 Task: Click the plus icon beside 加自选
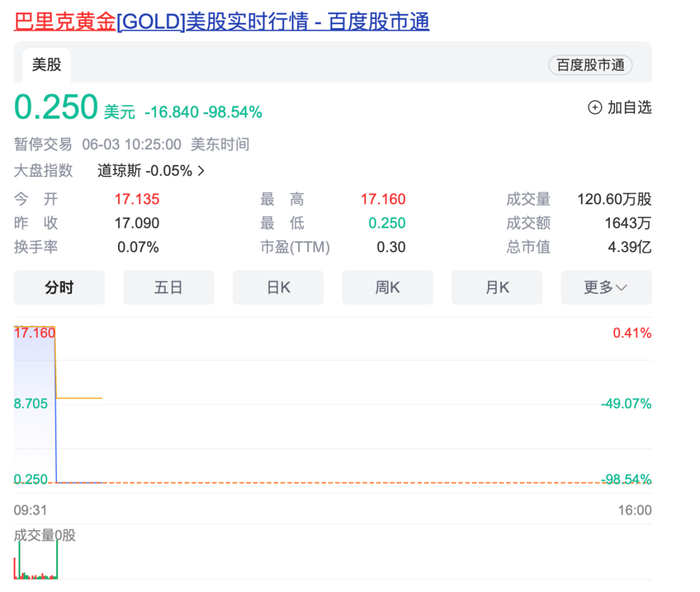[595, 107]
